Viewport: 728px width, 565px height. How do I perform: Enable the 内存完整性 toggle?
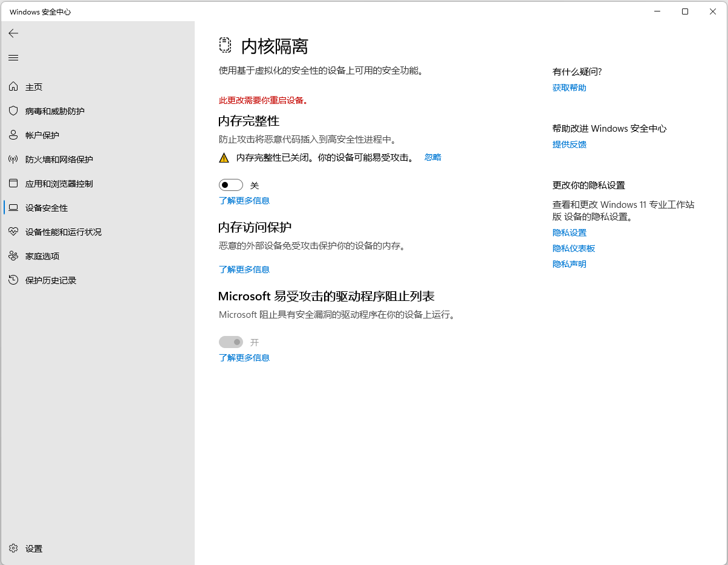[230, 184]
